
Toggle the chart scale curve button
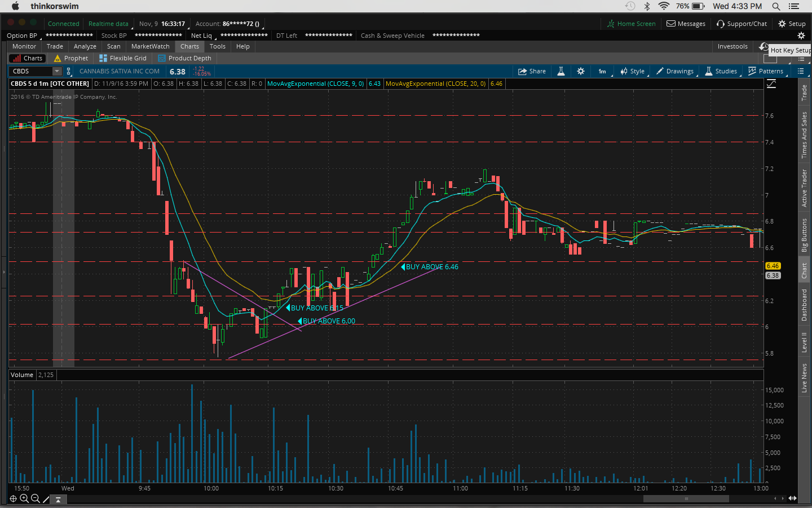[x=771, y=84]
